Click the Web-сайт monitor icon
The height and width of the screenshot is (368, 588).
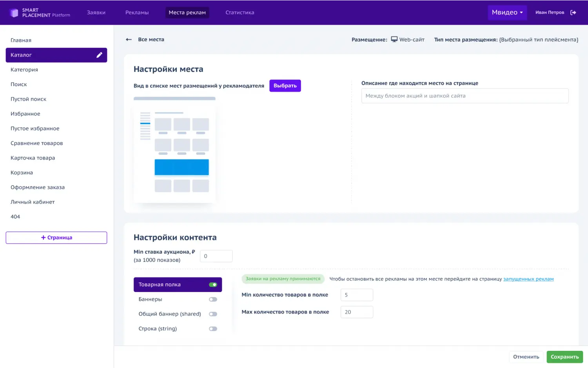tap(394, 40)
